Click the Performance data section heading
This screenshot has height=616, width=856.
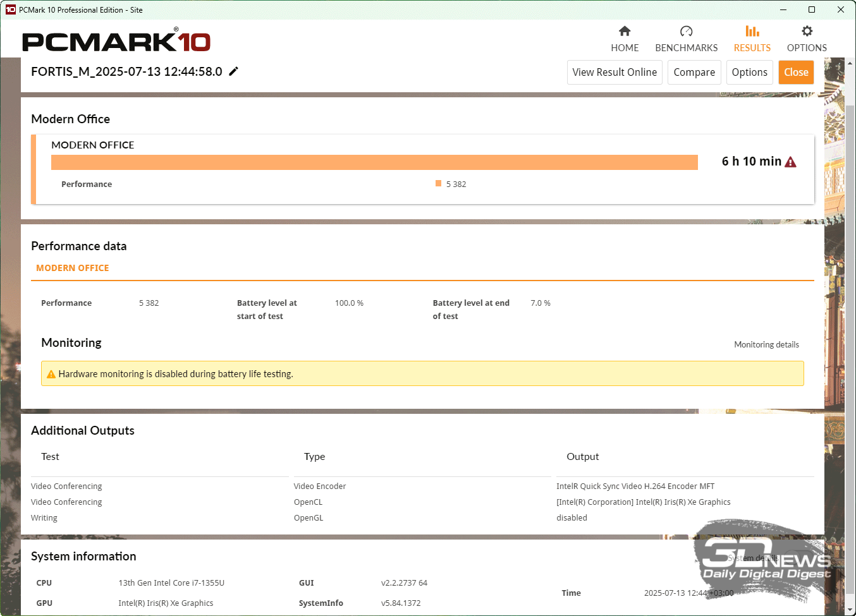(79, 246)
